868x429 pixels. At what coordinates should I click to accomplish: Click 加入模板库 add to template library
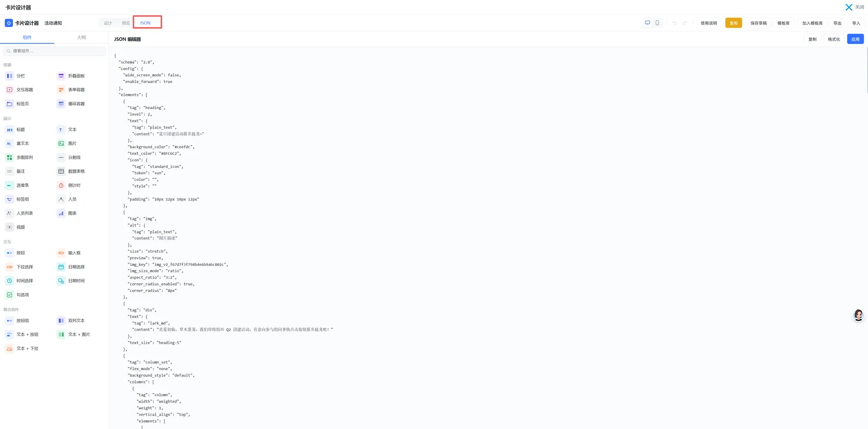click(813, 23)
